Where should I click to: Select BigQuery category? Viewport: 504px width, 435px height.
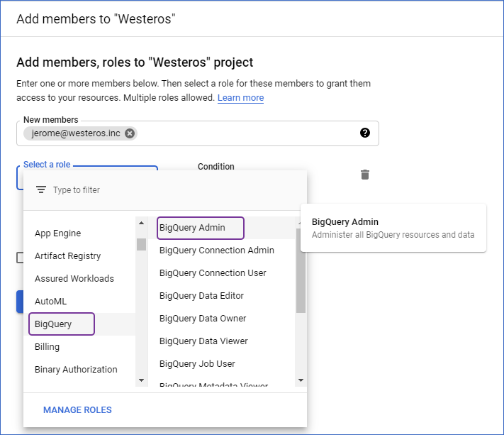(x=79, y=324)
